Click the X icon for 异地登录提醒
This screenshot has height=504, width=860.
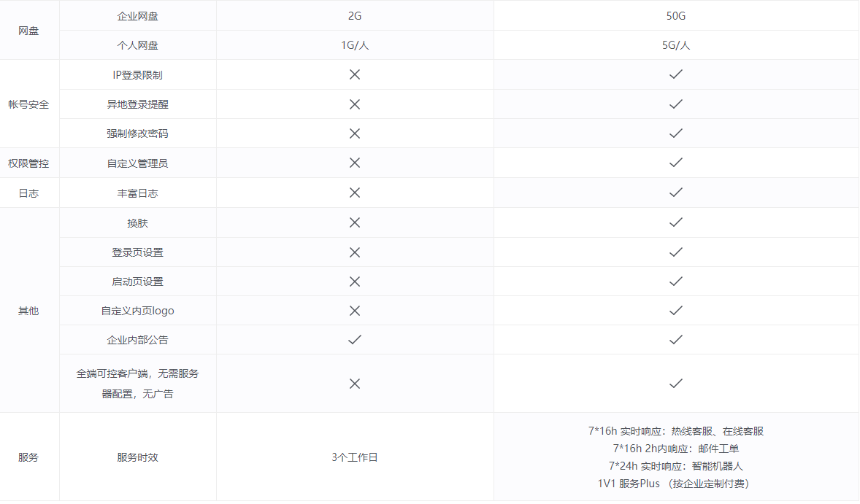(x=355, y=104)
